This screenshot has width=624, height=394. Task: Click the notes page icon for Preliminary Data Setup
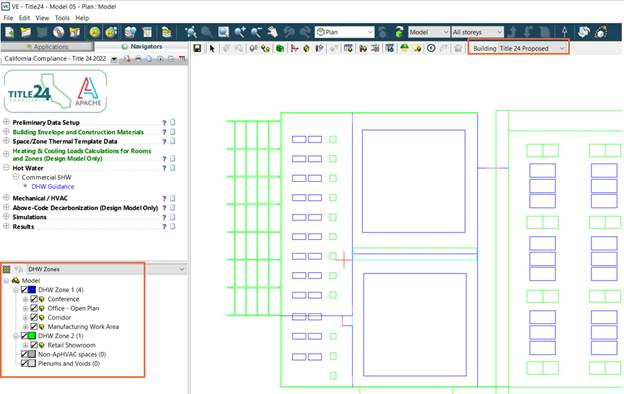pyautogui.click(x=173, y=123)
